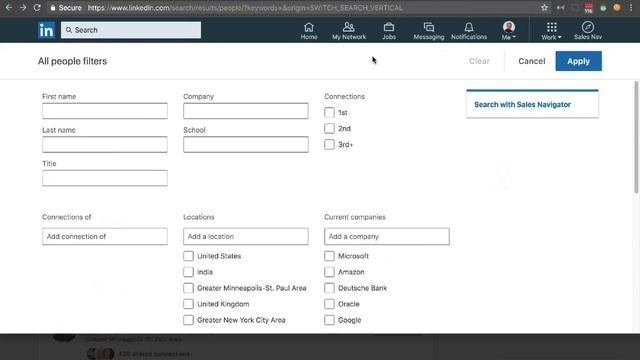Focus the Title field

click(105, 178)
